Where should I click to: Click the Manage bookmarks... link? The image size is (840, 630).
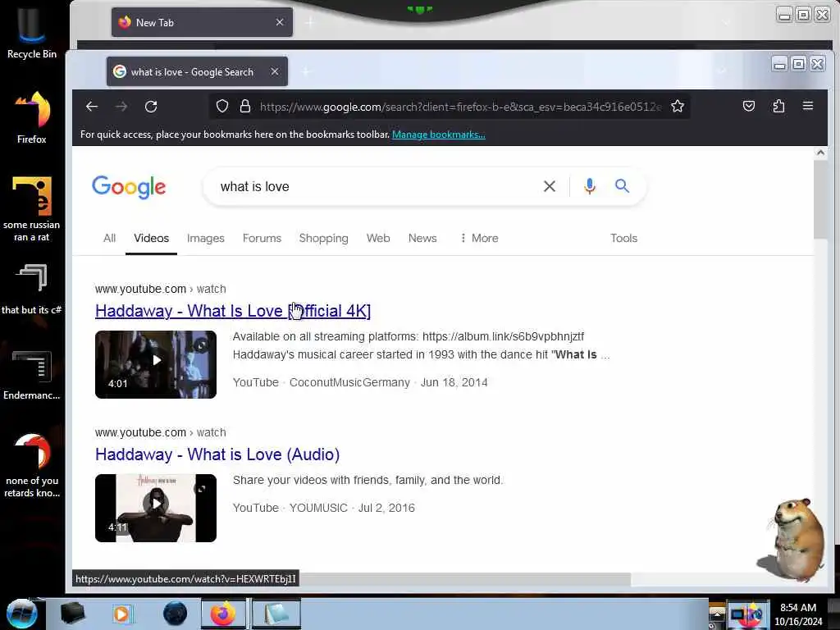click(x=439, y=135)
